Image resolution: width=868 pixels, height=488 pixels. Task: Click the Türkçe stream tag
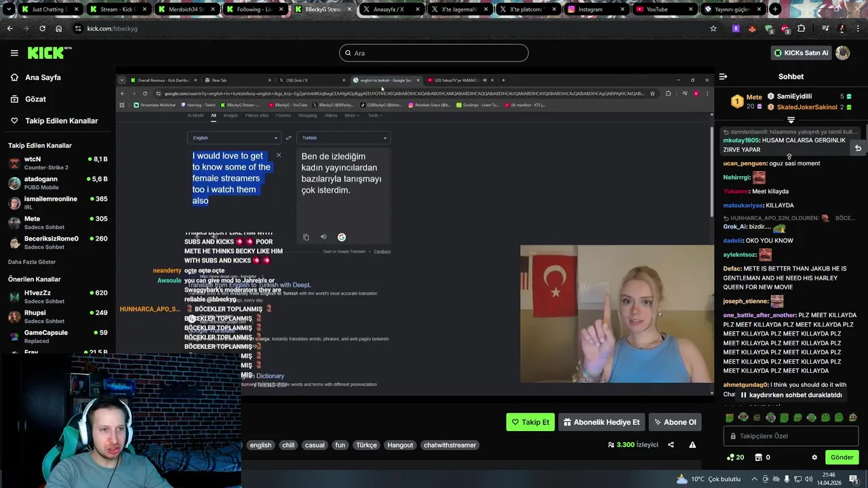pyautogui.click(x=366, y=445)
